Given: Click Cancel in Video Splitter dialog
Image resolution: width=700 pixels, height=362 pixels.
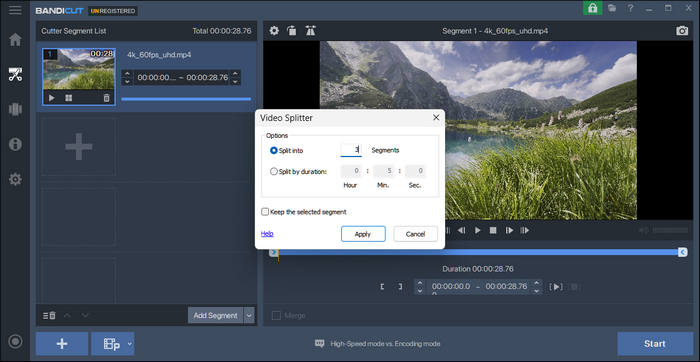Looking at the screenshot, I should coord(415,234).
